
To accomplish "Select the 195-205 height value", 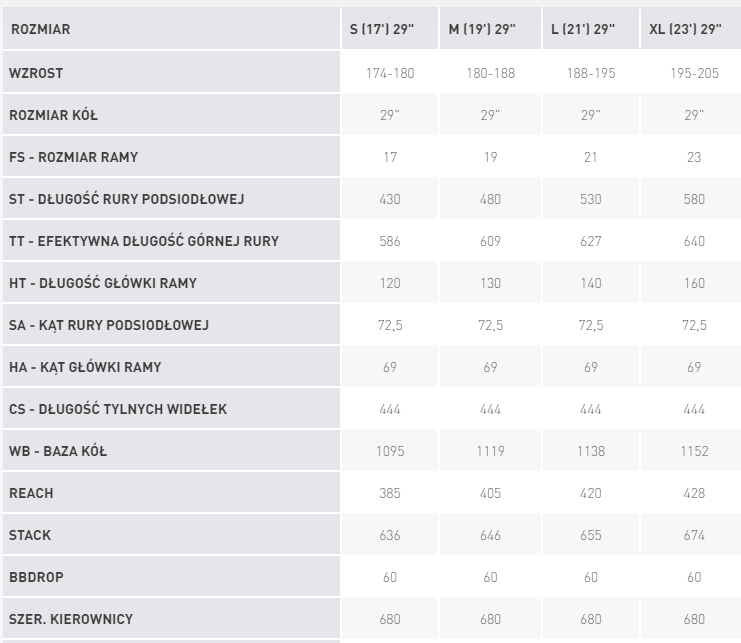I will coord(694,73).
